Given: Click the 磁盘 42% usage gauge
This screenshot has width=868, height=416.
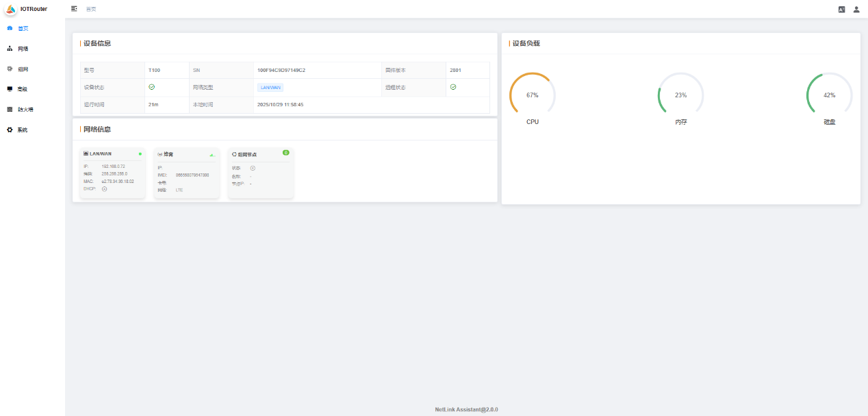Looking at the screenshot, I should click(829, 95).
